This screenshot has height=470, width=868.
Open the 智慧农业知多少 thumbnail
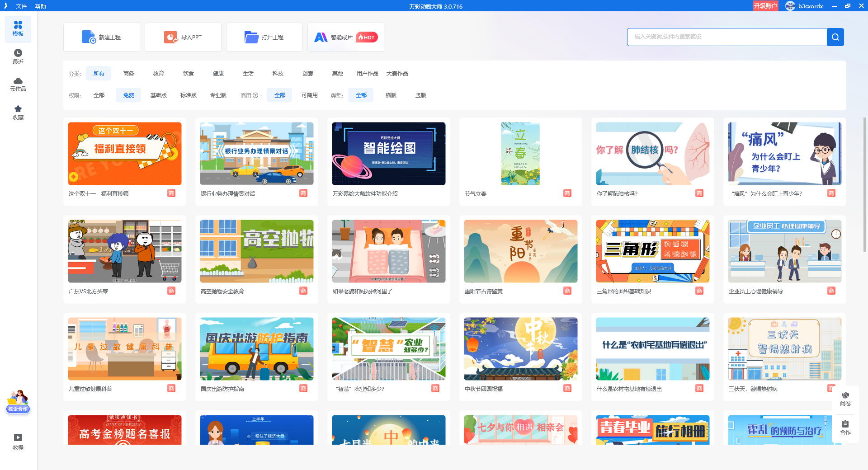[x=389, y=349]
